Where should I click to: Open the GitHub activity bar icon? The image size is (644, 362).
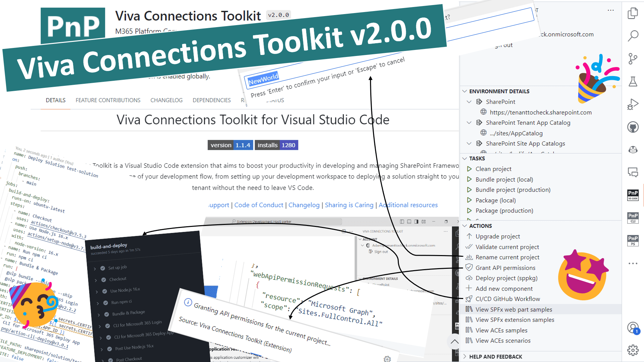(x=633, y=127)
